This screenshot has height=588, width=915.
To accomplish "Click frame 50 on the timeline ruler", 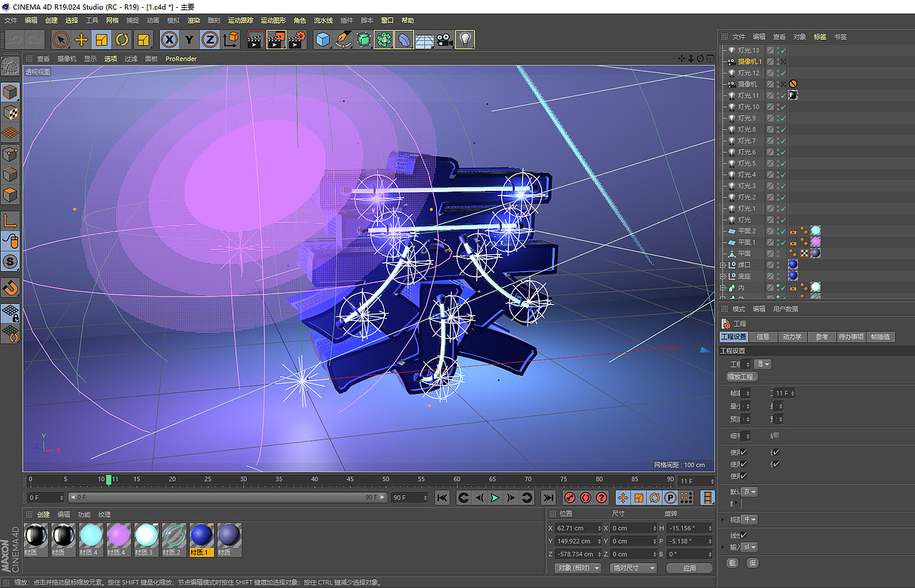I will pyautogui.click(x=385, y=479).
